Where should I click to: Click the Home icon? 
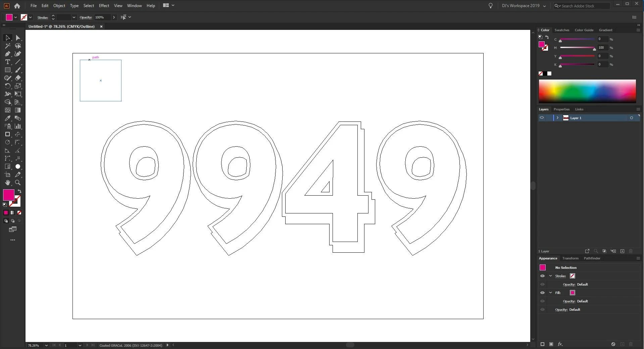pos(17,6)
